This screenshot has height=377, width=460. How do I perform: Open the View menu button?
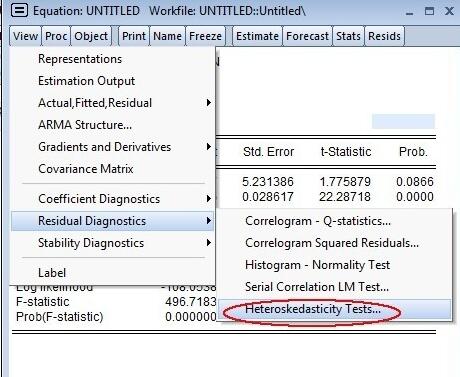point(25,36)
